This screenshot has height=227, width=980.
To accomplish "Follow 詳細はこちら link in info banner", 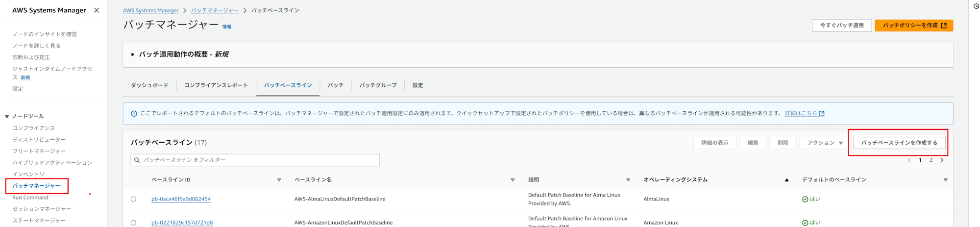I will coord(801,113).
